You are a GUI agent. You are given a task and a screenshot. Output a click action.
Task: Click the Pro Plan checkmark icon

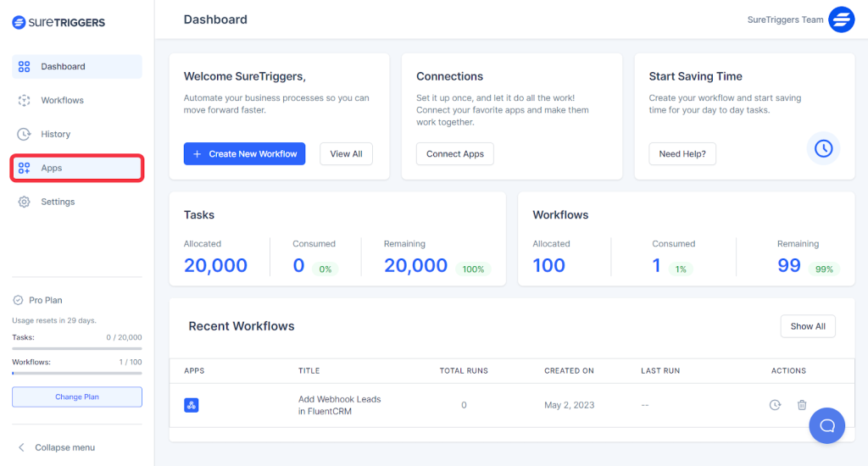click(18, 300)
